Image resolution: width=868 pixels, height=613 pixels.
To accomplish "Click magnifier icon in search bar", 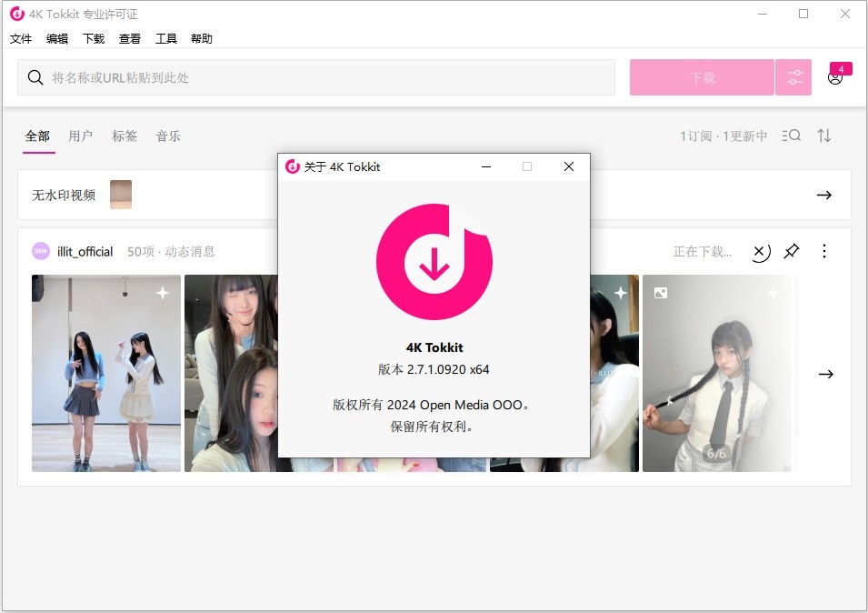I will coord(35,77).
